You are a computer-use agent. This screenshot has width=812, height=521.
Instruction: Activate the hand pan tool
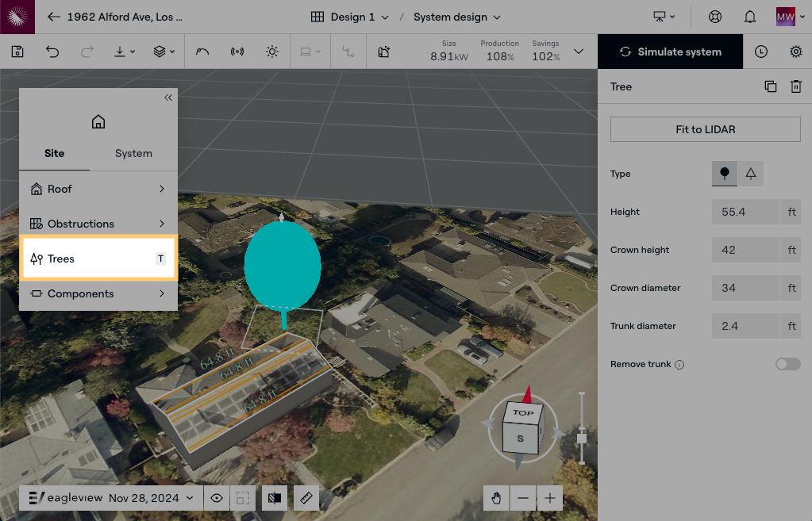point(496,498)
